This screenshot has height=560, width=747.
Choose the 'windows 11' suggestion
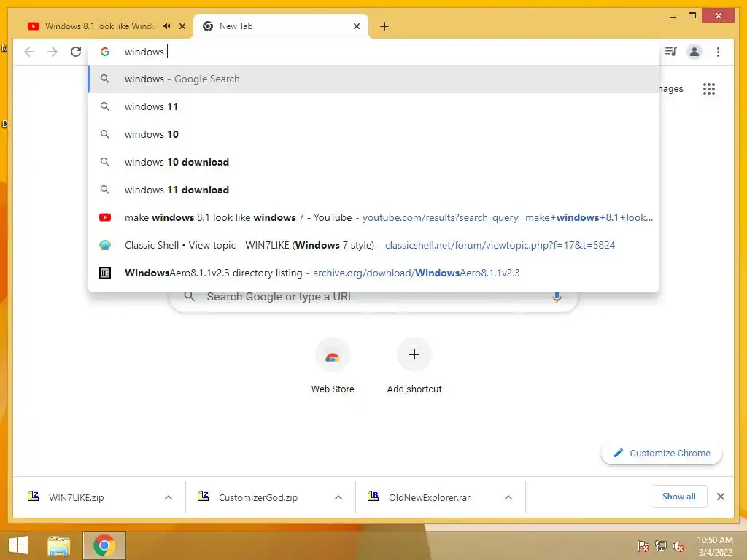pos(373,106)
